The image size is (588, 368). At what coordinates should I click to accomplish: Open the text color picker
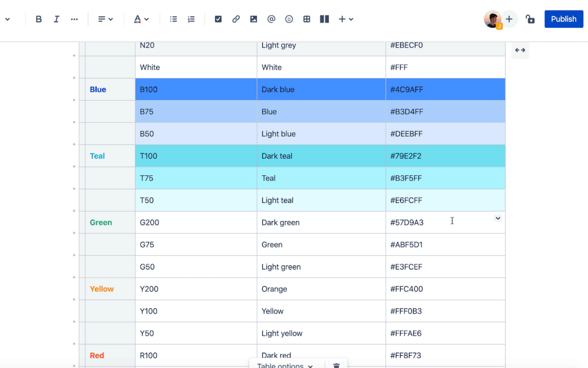(x=141, y=19)
